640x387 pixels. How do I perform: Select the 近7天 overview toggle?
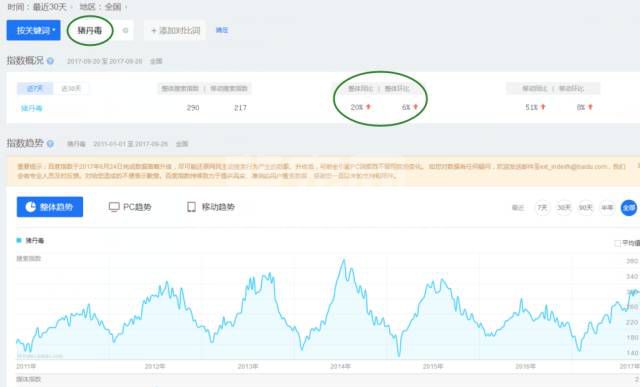(35, 88)
